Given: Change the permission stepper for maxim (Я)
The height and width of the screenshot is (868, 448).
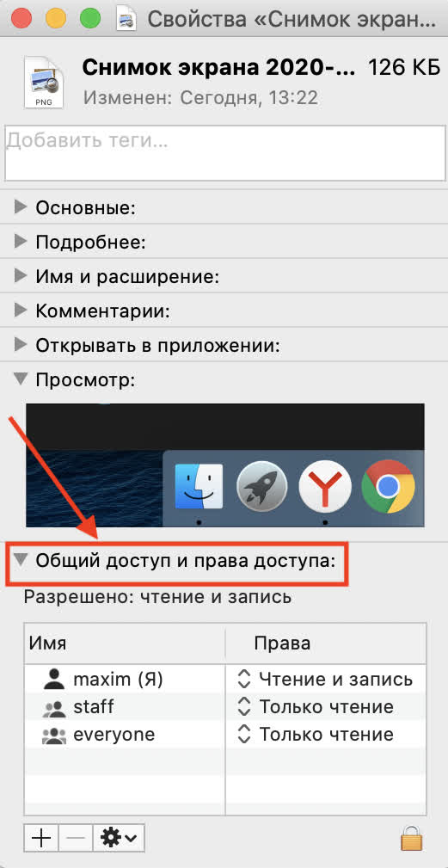Looking at the screenshot, I should point(242,679).
